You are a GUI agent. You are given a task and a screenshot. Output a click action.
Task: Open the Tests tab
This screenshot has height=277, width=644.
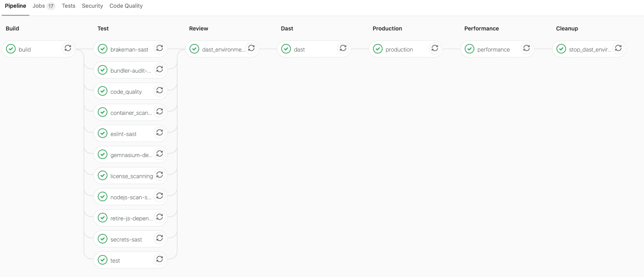[68, 6]
